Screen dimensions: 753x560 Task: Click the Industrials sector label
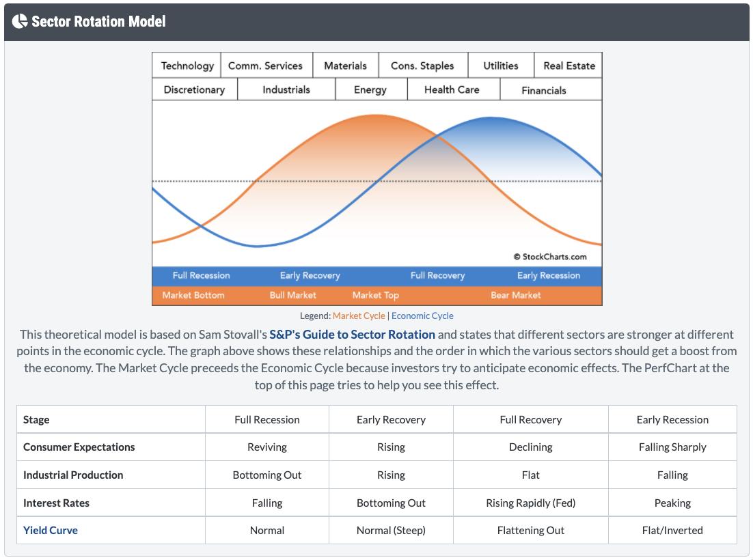286,90
